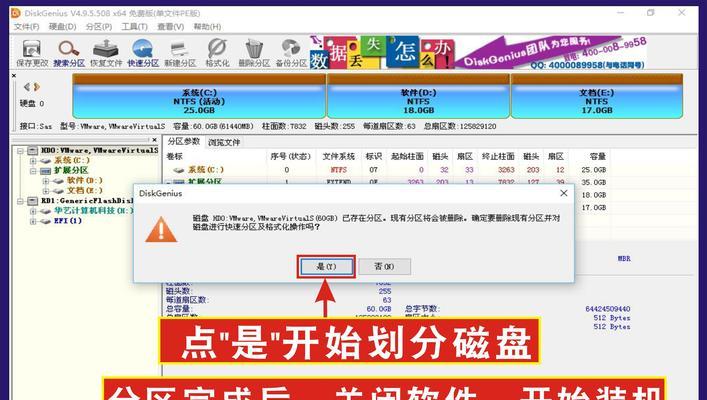
Task: Close the tree panel with its x
Action: 154,140
